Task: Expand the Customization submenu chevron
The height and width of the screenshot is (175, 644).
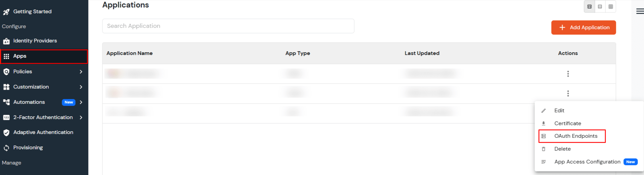Action: (81, 87)
